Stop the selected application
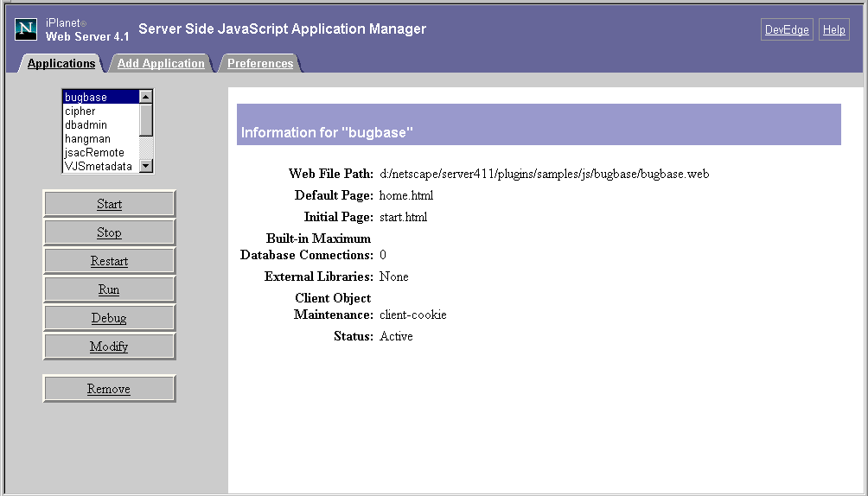Screen dimensions: 868x496 (109, 232)
